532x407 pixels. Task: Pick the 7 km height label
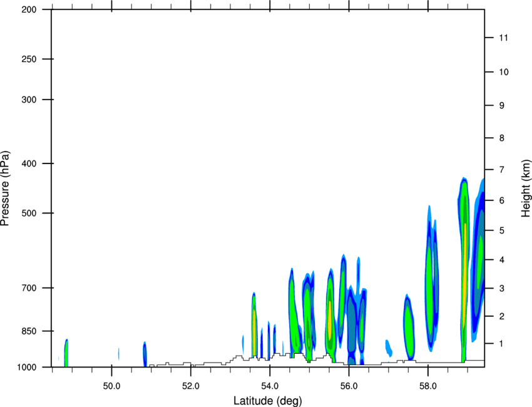(x=502, y=170)
